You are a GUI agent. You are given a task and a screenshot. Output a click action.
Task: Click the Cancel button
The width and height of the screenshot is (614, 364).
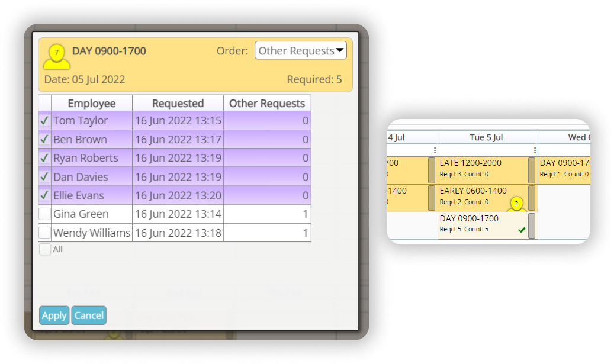(x=88, y=315)
